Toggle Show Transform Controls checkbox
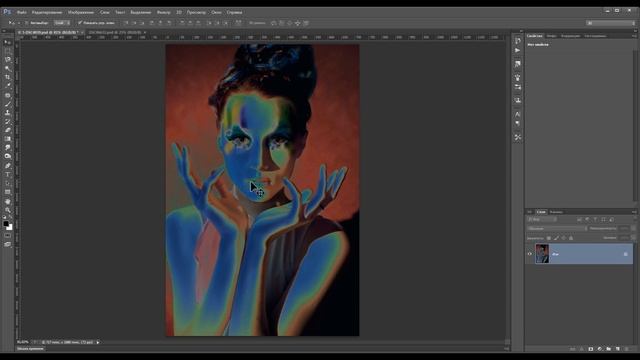The image size is (640, 360). 80,23
